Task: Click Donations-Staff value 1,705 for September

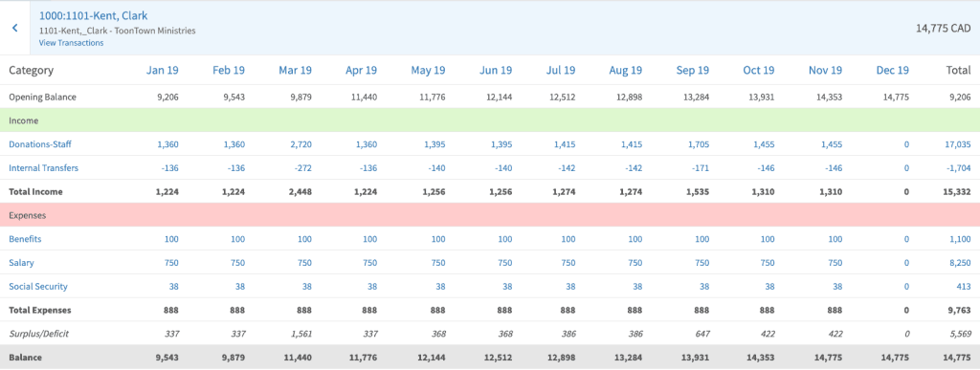Action: pyautogui.click(x=698, y=144)
